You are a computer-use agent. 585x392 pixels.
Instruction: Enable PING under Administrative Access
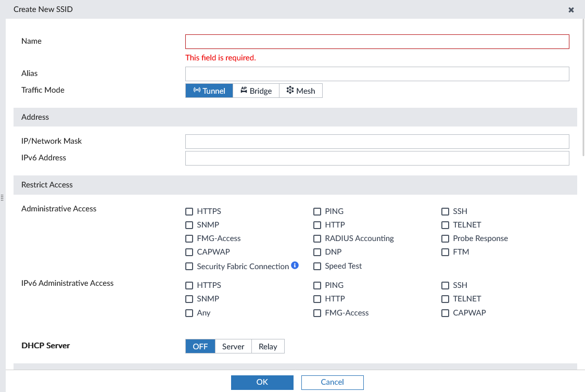(317, 212)
